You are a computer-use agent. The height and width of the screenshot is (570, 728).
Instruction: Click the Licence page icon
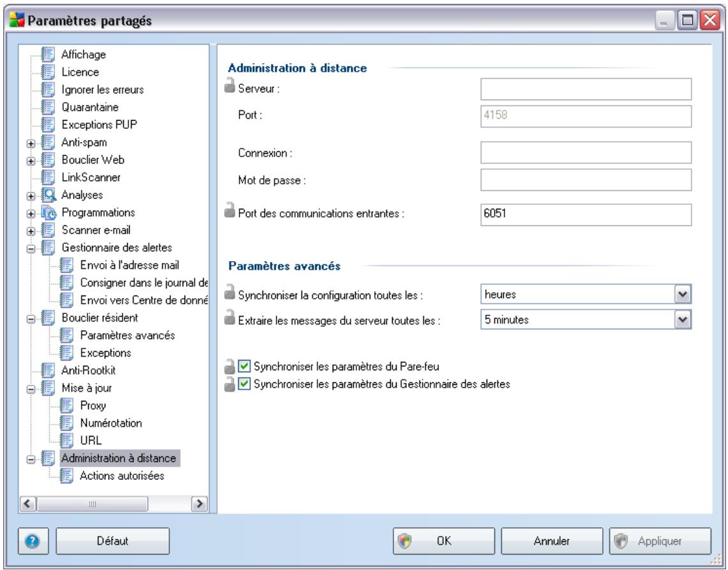tap(48, 72)
